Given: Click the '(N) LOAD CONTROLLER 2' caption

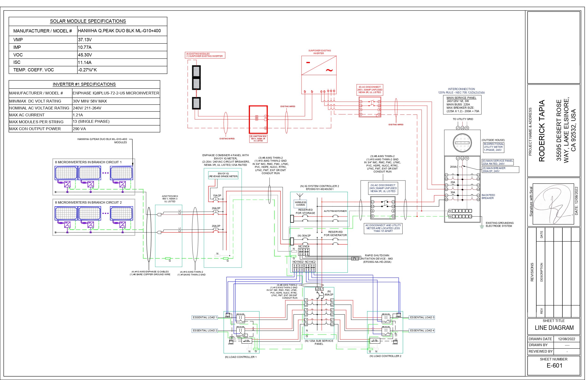Looking at the screenshot, I should pos(385,356).
